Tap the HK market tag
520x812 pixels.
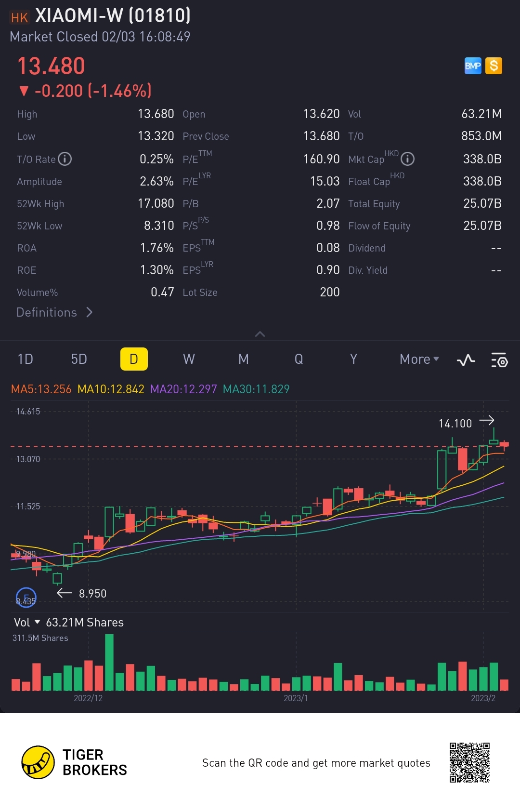pyautogui.click(x=19, y=18)
